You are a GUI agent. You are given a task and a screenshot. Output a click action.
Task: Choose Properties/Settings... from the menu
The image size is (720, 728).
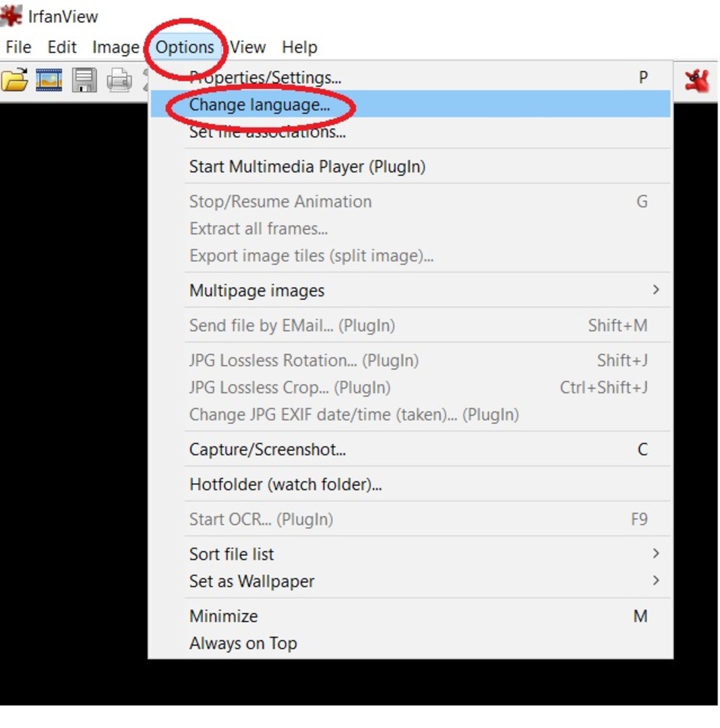(265, 78)
